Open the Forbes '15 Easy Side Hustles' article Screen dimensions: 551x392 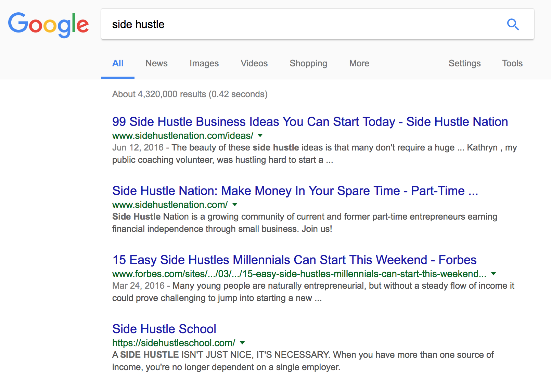tap(294, 260)
